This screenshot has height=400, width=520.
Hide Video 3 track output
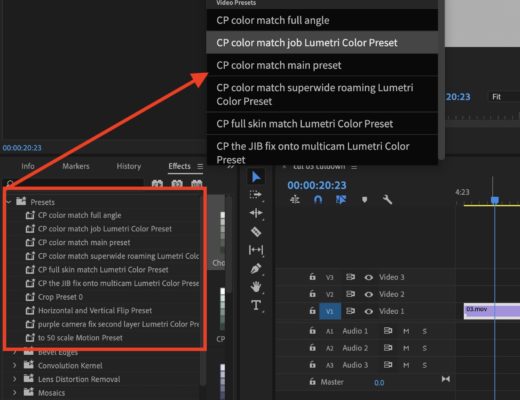(x=368, y=277)
